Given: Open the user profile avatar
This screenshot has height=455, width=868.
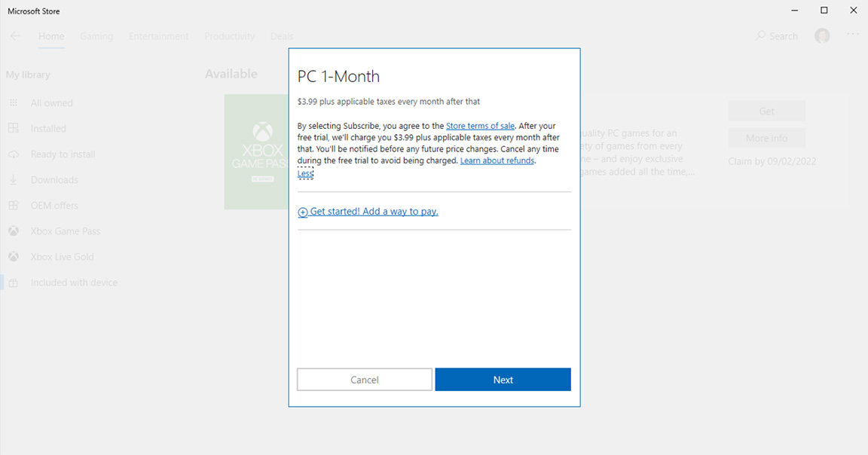Looking at the screenshot, I should pyautogui.click(x=822, y=36).
